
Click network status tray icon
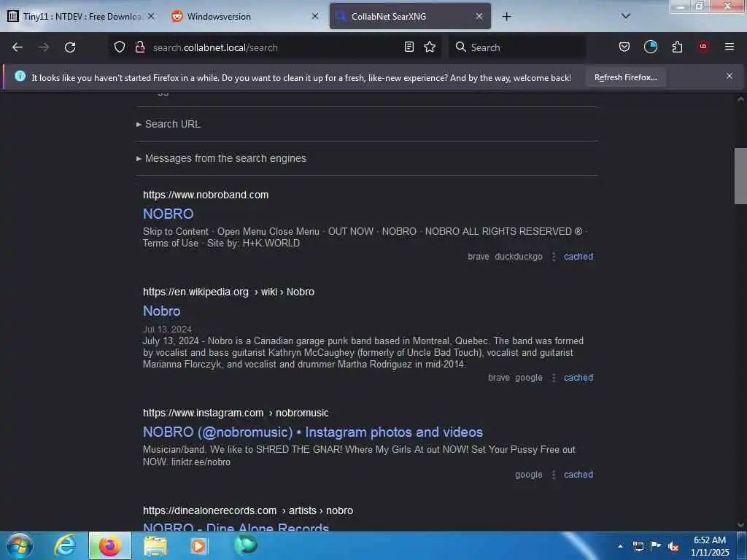(638, 546)
